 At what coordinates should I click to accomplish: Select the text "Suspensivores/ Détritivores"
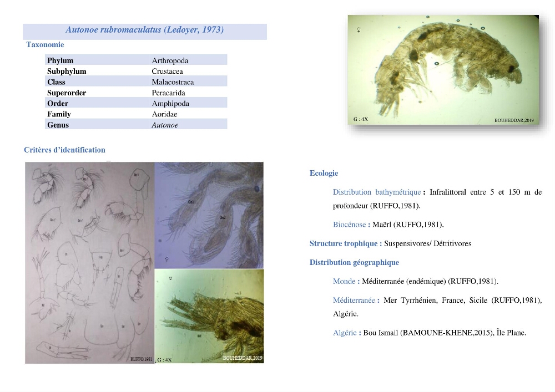[427, 243]
